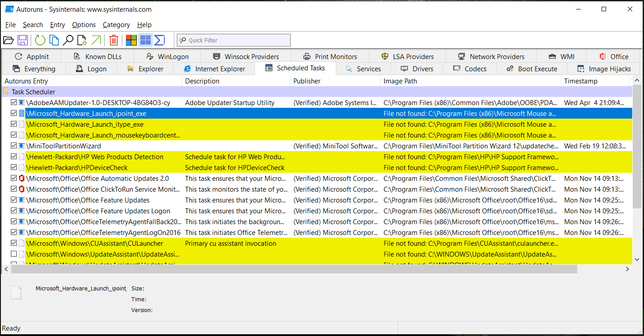
Task: Sort by the Description column header
Action: pyautogui.click(x=236, y=81)
